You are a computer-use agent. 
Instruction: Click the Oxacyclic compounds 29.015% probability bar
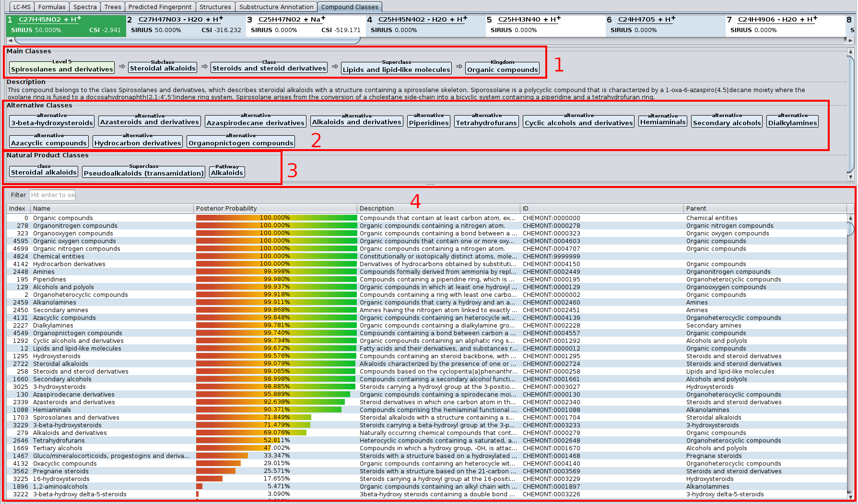click(x=218, y=463)
